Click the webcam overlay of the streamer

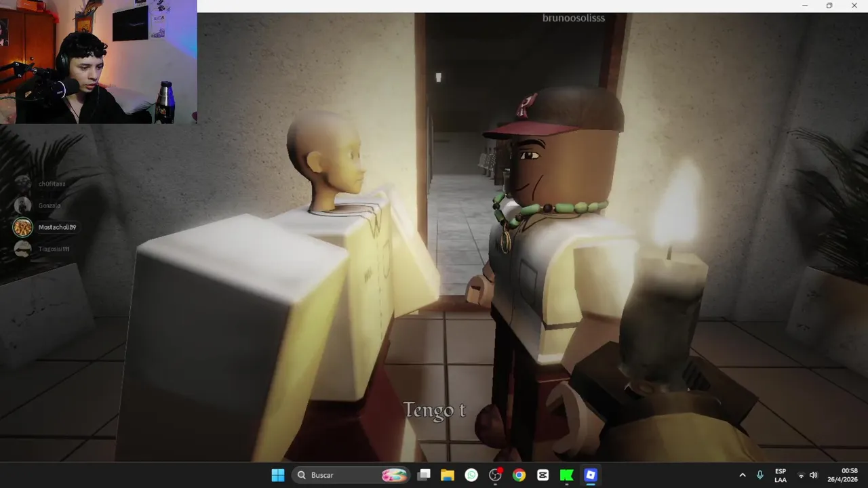(x=98, y=62)
